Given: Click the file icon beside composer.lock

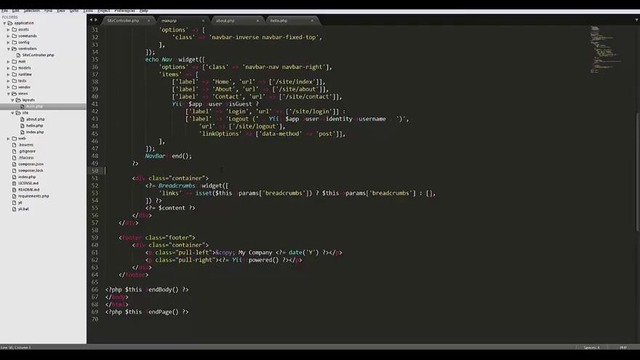Looking at the screenshot, I should 14,170.
